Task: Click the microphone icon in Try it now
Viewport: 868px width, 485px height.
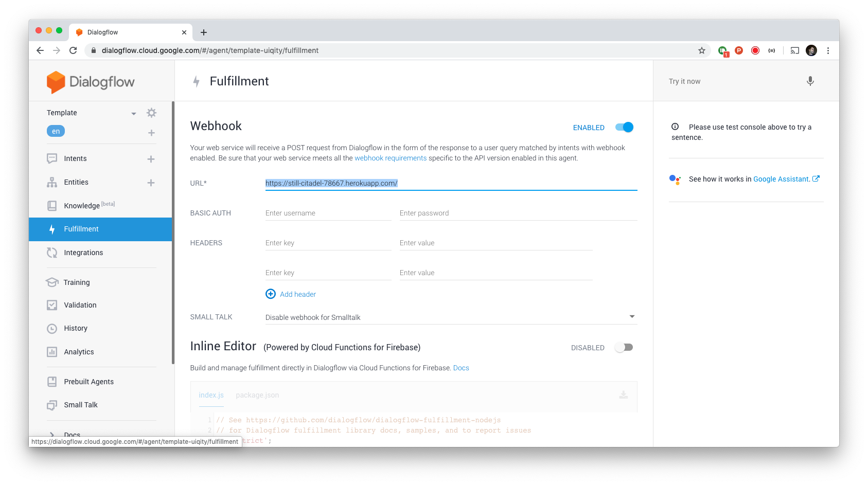Action: tap(810, 81)
